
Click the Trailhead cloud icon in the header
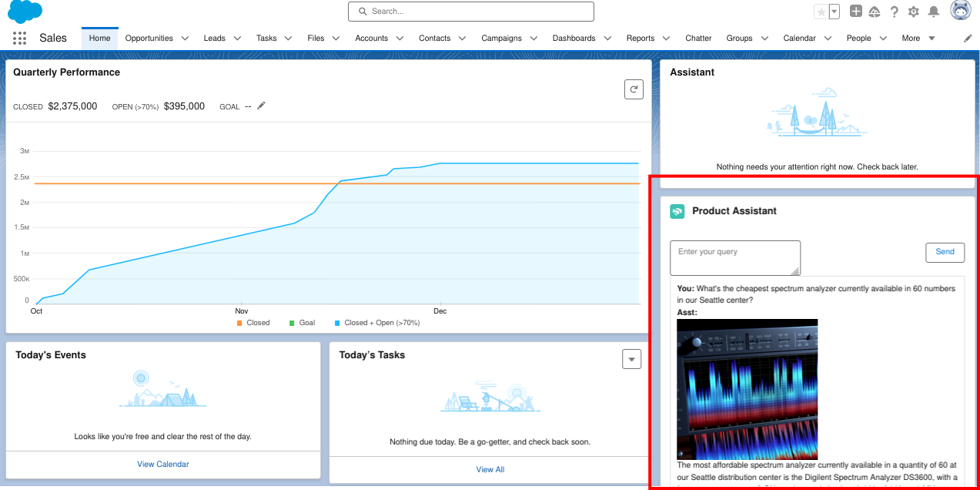click(x=874, y=11)
